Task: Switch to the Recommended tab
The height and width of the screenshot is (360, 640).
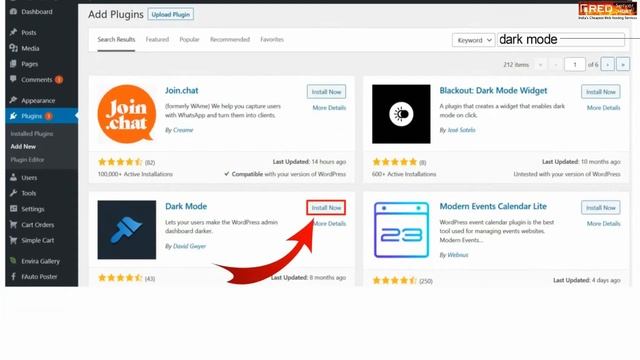Action: coord(230,40)
